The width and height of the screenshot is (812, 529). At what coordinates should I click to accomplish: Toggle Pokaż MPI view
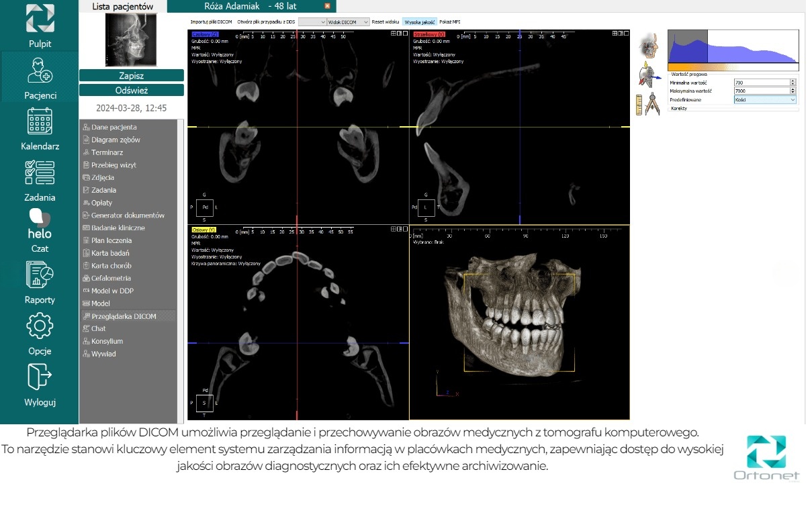coord(450,22)
